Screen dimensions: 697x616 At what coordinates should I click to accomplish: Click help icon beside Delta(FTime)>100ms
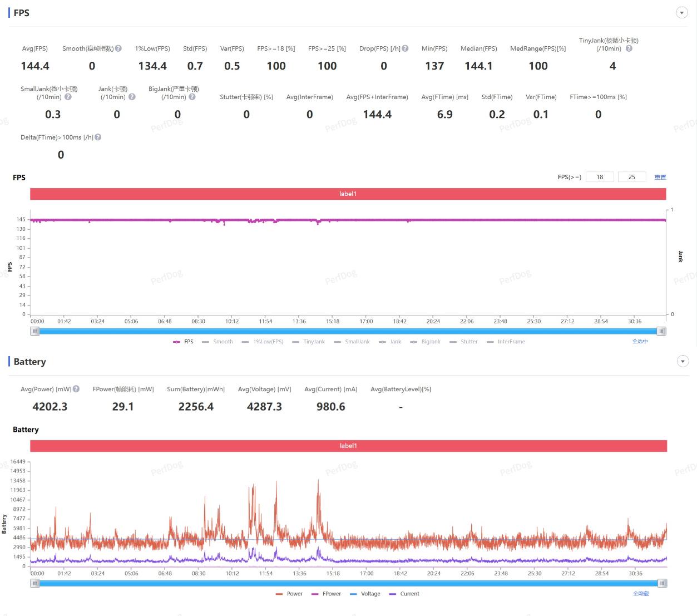[x=98, y=137]
